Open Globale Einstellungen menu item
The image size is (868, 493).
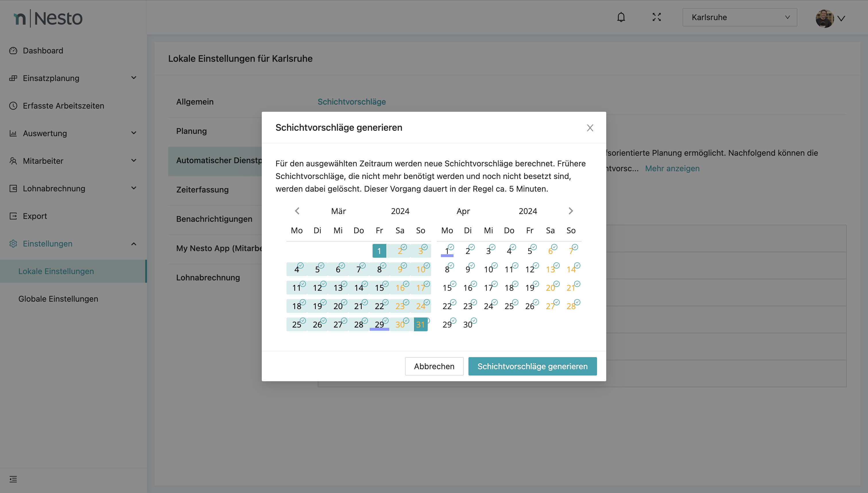pos(58,299)
